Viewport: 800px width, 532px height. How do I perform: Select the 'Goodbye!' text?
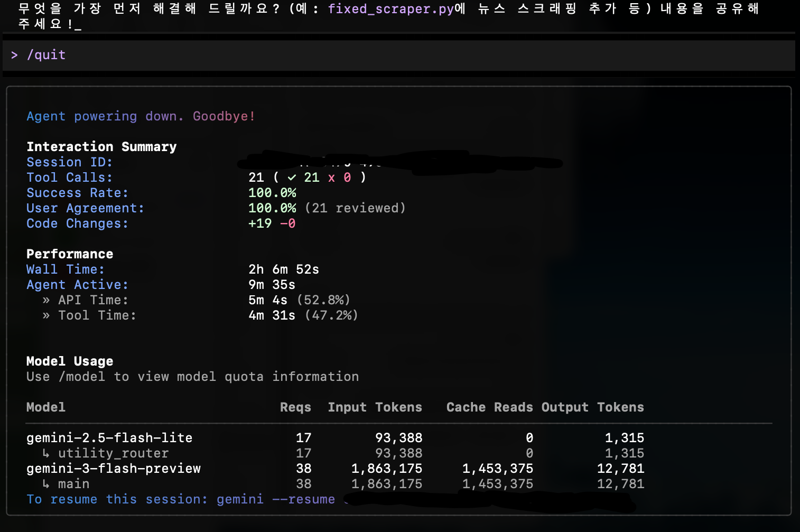[224, 116]
